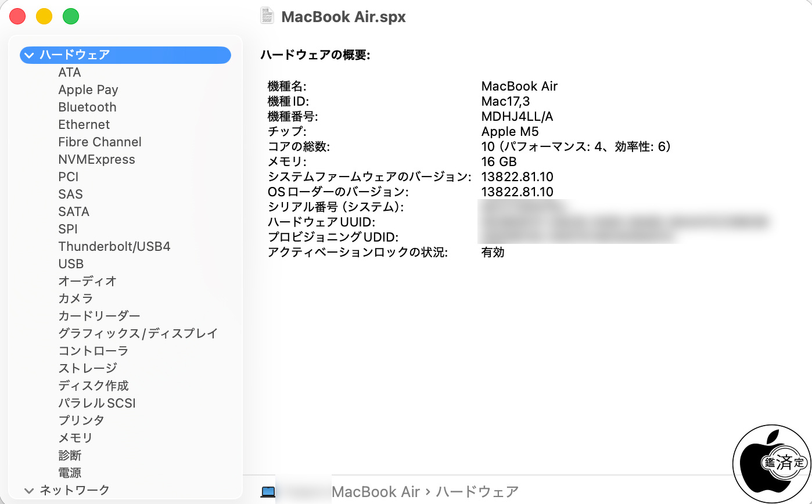This screenshot has height=504, width=812.
Task: Select ATA in the sidebar
Action: (x=70, y=73)
